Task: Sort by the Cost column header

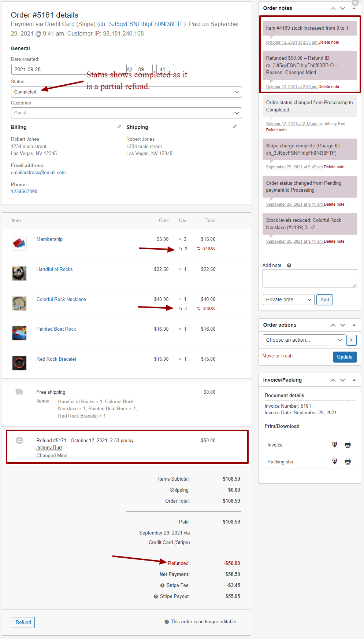Action: (x=164, y=221)
